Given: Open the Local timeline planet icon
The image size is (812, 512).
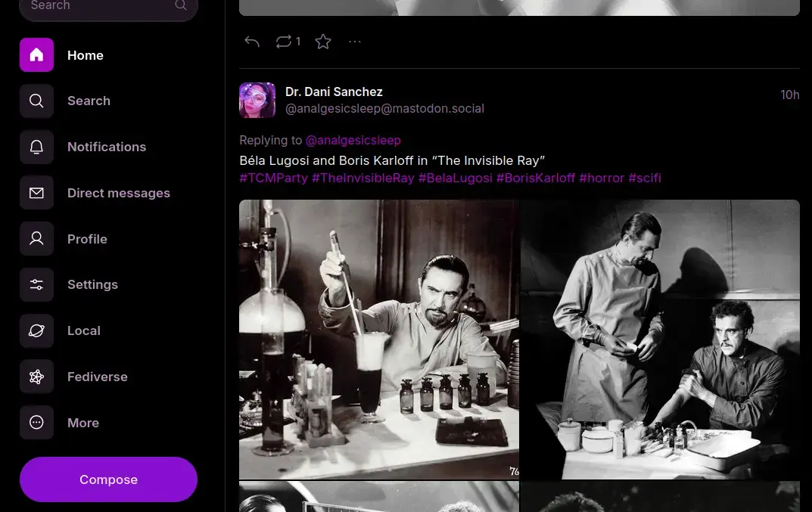Looking at the screenshot, I should (36, 330).
